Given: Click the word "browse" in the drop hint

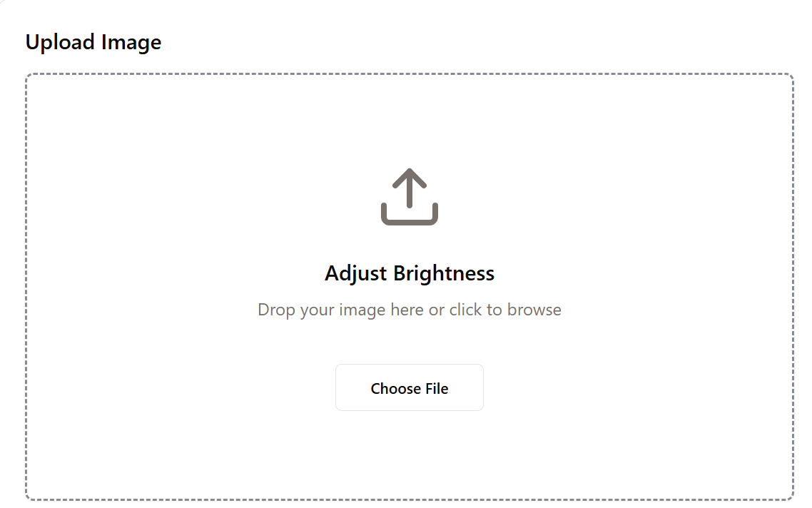Looking at the screenshot, I should 534,310.
